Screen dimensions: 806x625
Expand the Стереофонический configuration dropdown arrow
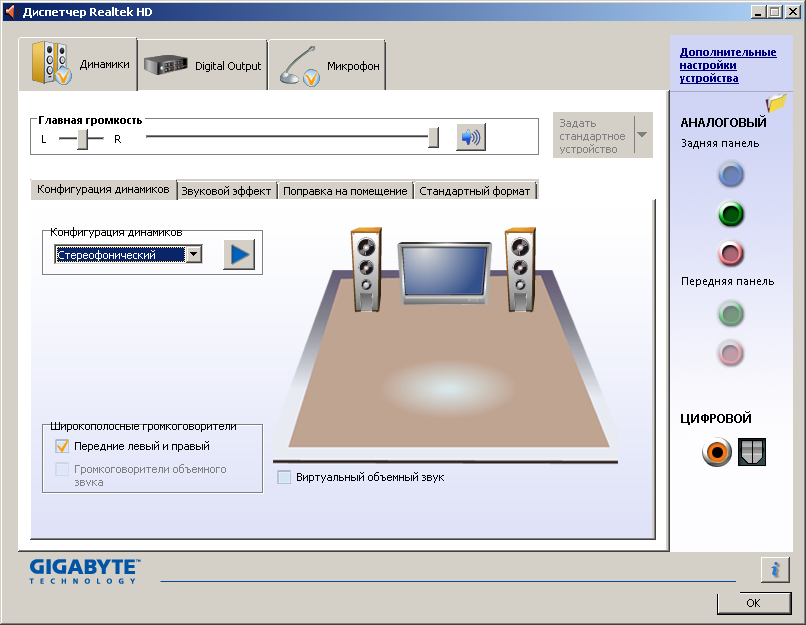(194, 254)
